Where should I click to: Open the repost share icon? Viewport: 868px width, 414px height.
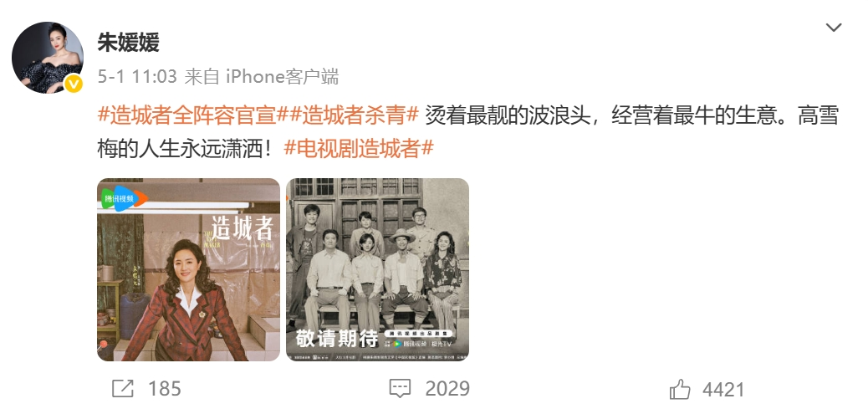point(123,389)
